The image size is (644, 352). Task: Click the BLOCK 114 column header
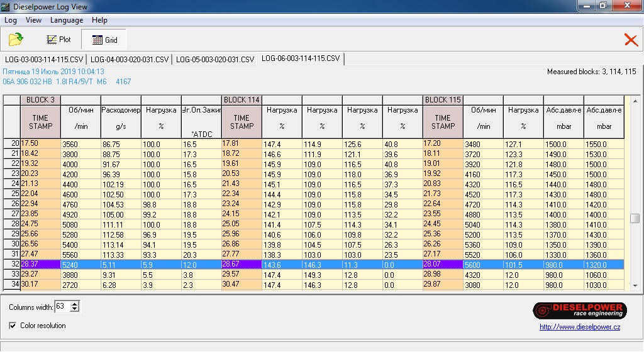[x=241, y=100]
